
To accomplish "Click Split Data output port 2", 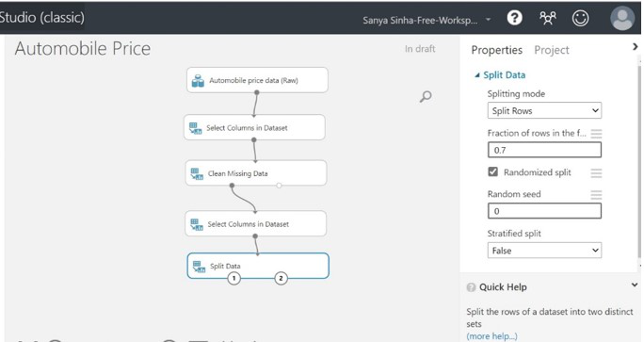I will pos(281,278).
